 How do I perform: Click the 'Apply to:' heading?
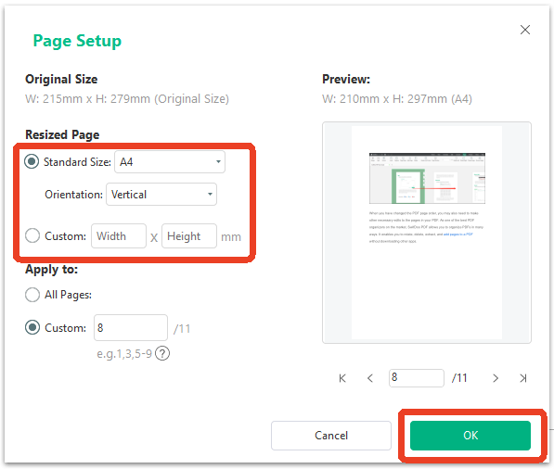click(x=52, y=269)
